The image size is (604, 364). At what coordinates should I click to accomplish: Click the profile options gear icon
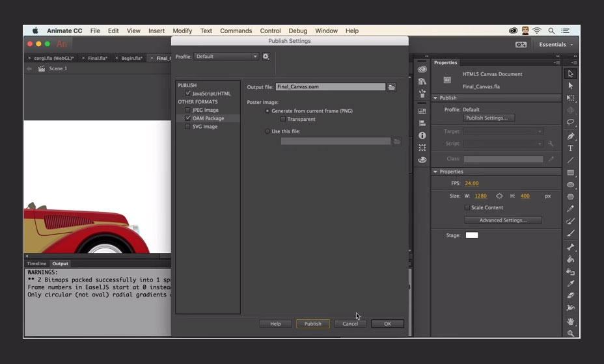(x=266, y=57)
